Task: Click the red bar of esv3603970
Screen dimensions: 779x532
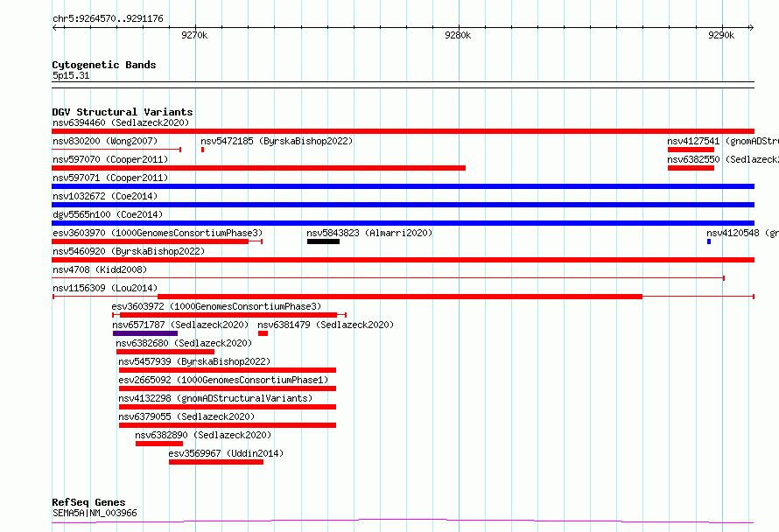Action: 150,241
